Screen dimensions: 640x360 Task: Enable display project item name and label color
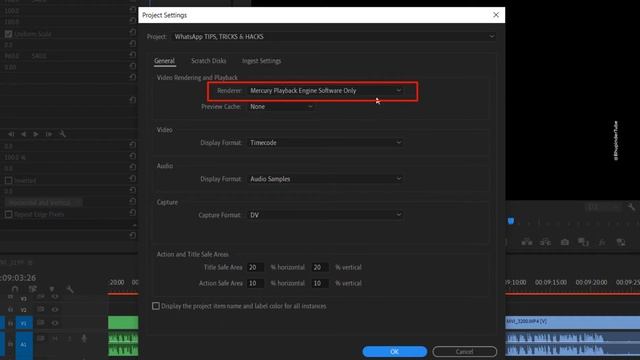tap(156, 306)
